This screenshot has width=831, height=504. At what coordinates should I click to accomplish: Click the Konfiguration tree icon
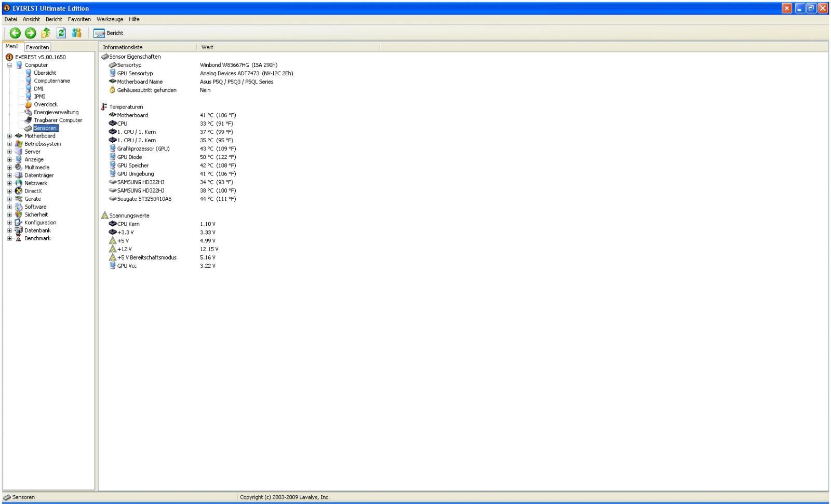[19, 223]
